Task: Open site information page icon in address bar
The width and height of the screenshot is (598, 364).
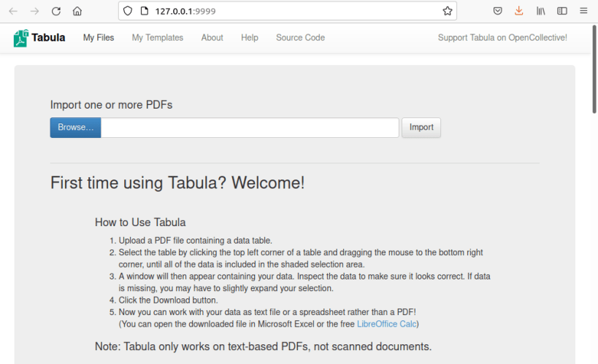Action: (x=145, y=11)
